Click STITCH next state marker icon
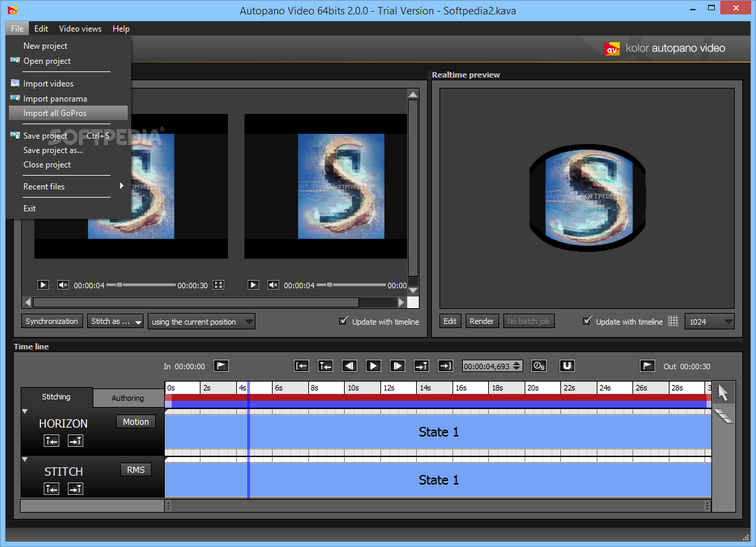756x547 pixels. pos(76,489)
